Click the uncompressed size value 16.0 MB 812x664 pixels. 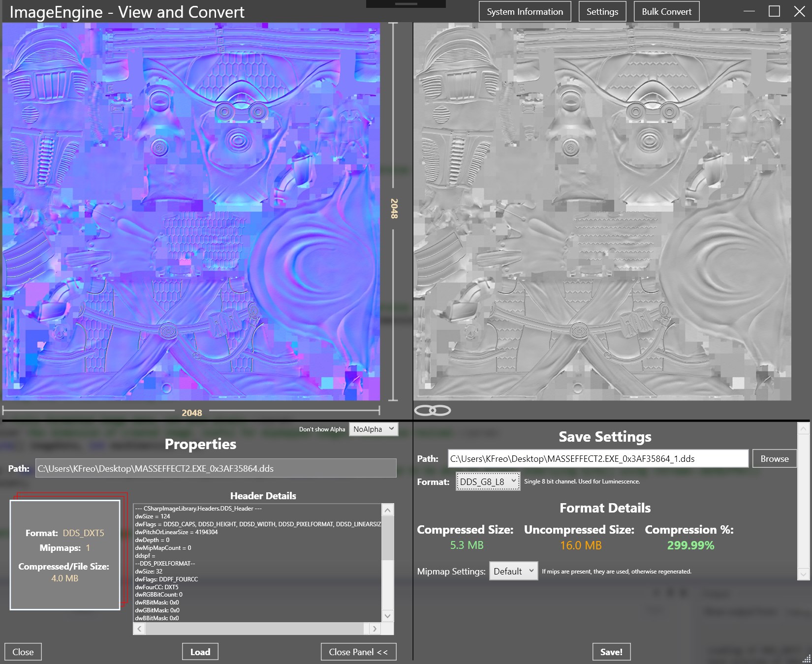[581, 545]
